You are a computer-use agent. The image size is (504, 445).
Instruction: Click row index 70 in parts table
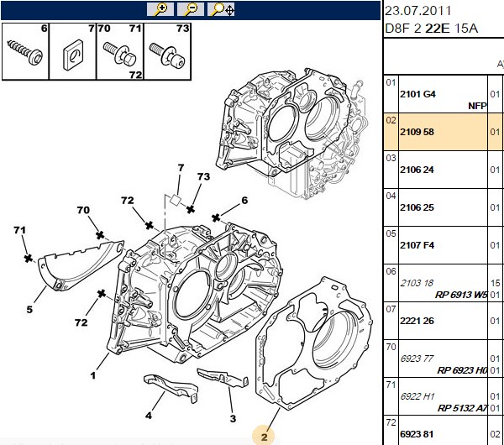(391, 347)
